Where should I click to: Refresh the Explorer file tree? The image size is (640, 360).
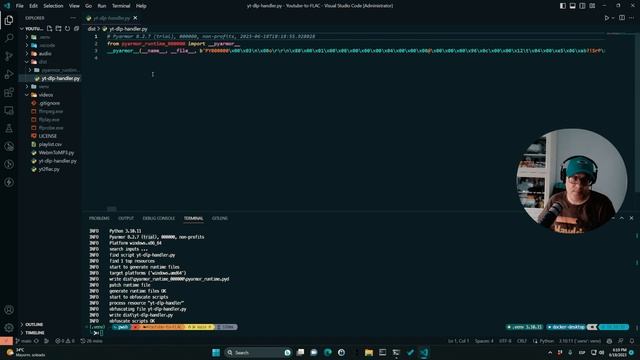(67, 29)
